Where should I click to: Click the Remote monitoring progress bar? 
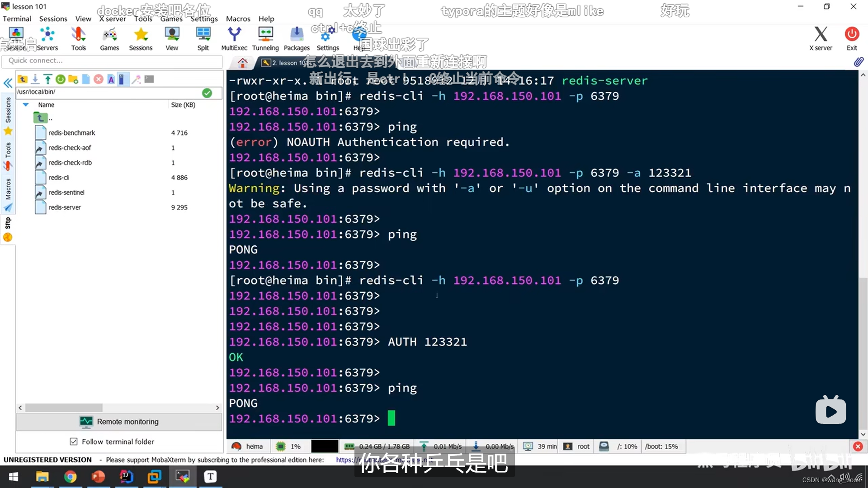119,421
